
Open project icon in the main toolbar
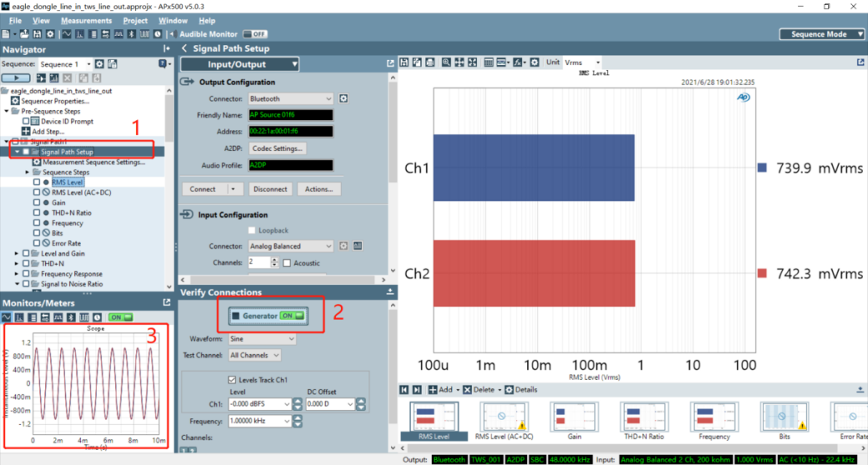[24, 34]
